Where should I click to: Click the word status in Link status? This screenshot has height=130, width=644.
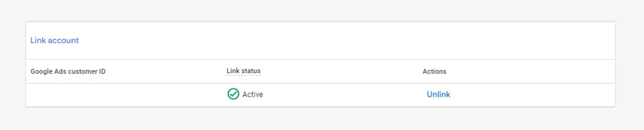point(251,71)
